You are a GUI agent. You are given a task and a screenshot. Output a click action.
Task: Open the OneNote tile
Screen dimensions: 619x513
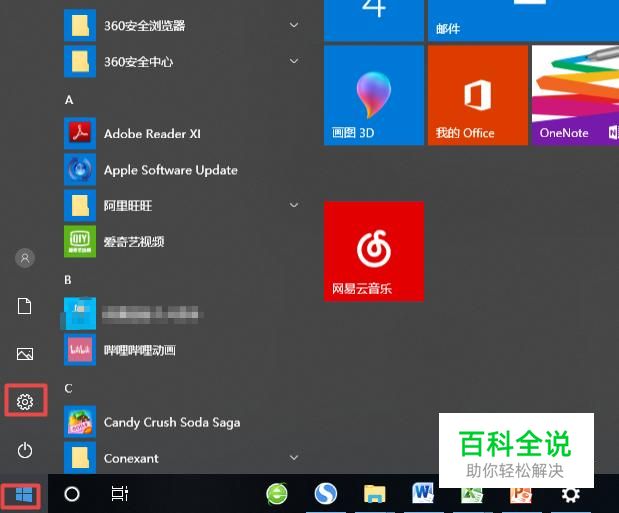pyautogui.click(x=575, y=95)
